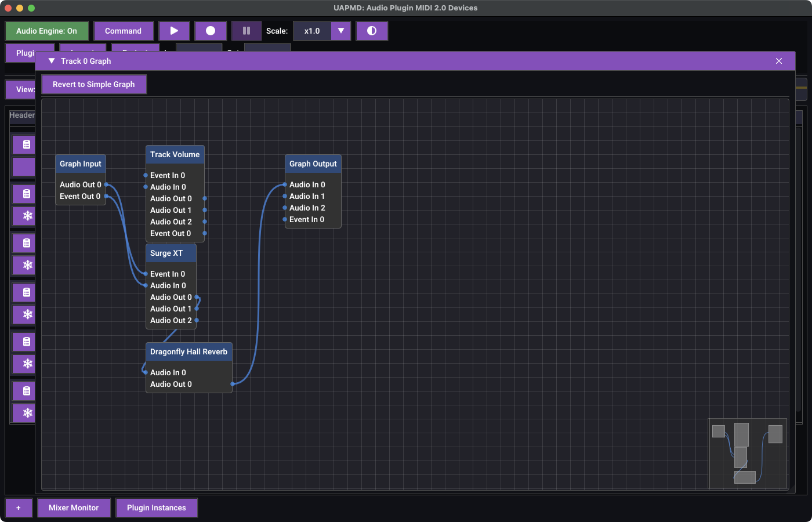Image resolution: width=812 pixels, height=522 pixels.
Task: Click Surge XT Audio In 0 pin
Action: click(146, 285)
